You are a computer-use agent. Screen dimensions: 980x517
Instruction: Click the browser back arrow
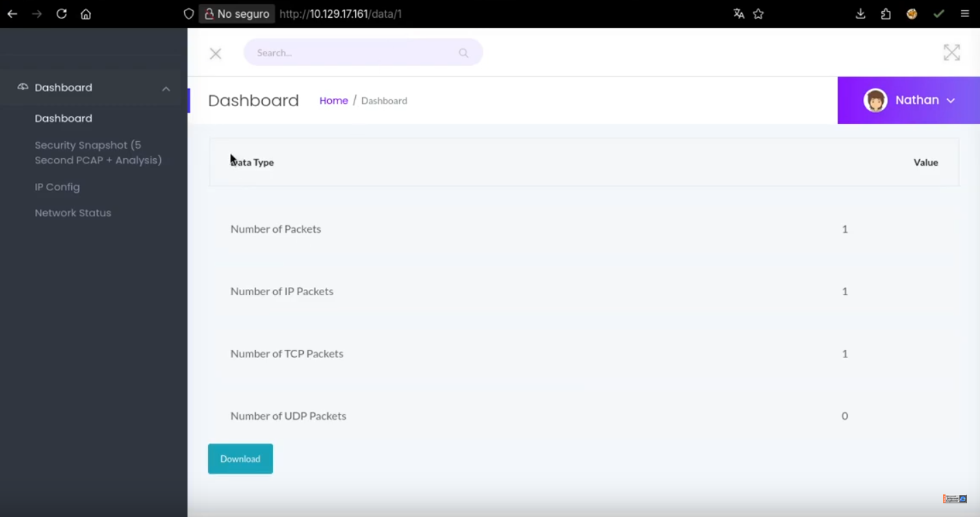pyautogui.click(x=12, y=14)
